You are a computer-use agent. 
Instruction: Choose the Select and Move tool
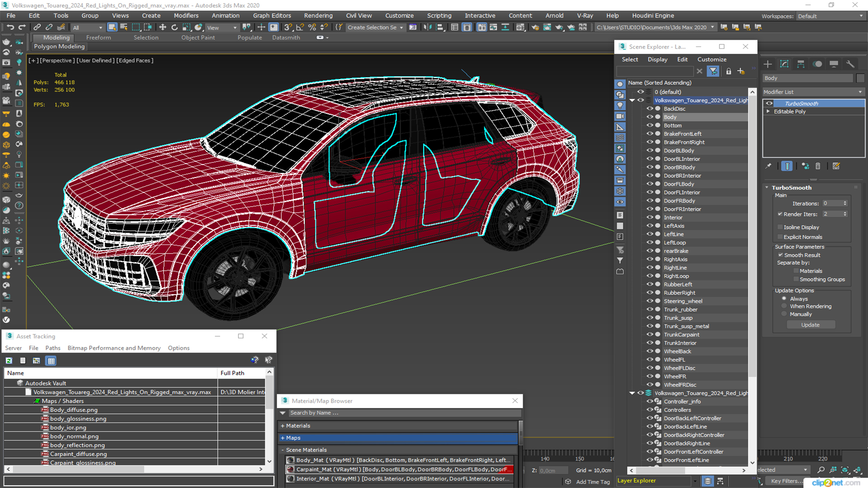[163, 28]
